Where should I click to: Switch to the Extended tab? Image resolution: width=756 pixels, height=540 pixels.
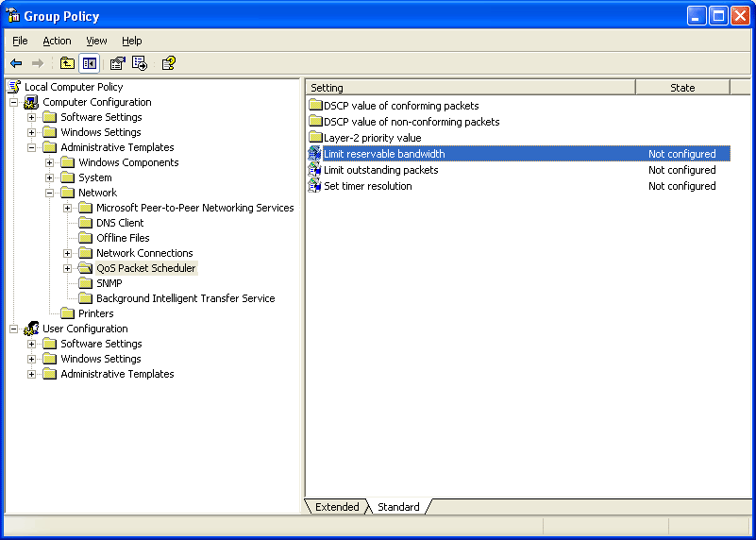(x=337, y=507)
